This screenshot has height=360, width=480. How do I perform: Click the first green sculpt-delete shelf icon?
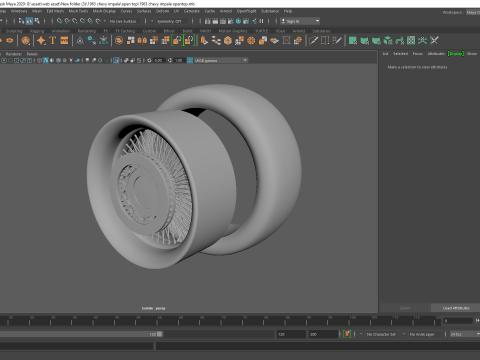coord(353,41)
